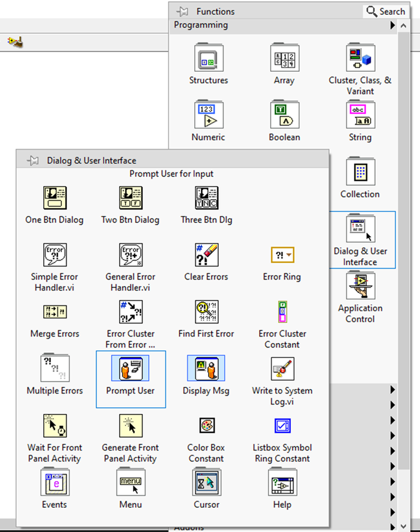Click the Programming category header

[x=283, y=25]
